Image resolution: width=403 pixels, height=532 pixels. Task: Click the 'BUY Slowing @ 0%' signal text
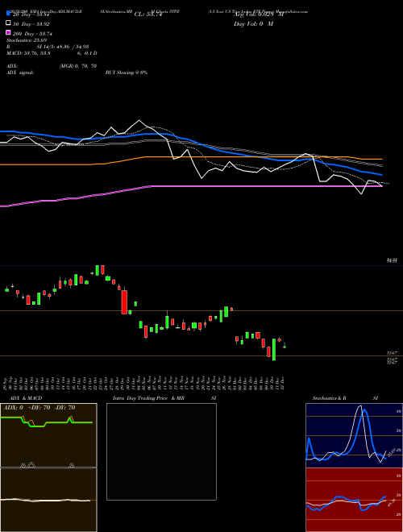[x=127, y=73]
